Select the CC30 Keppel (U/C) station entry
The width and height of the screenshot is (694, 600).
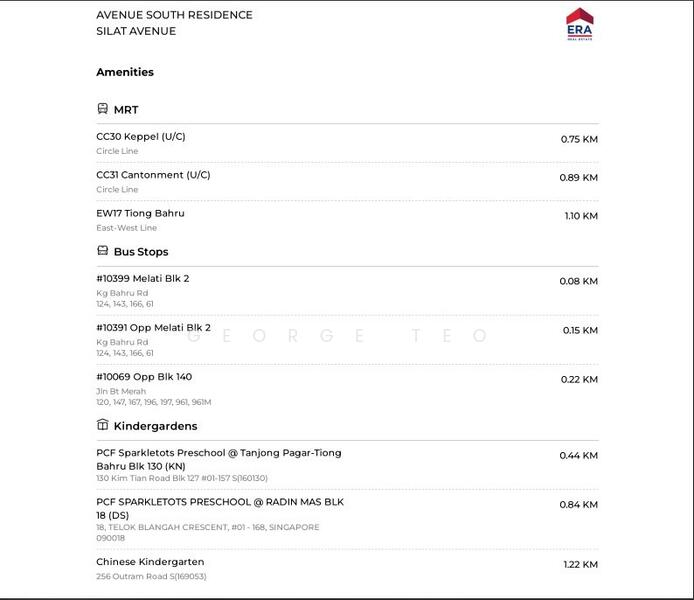pyautogui.click(x=141, y=137)
